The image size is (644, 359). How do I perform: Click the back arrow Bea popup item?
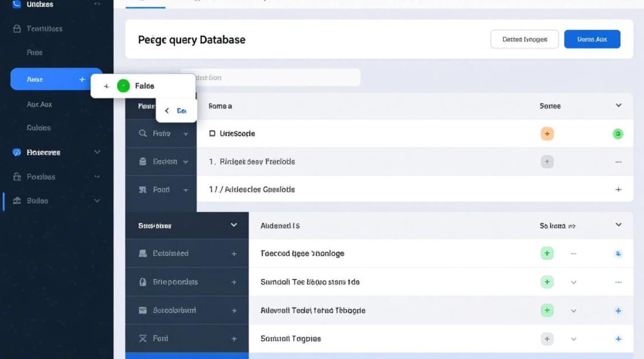point(176,111)
